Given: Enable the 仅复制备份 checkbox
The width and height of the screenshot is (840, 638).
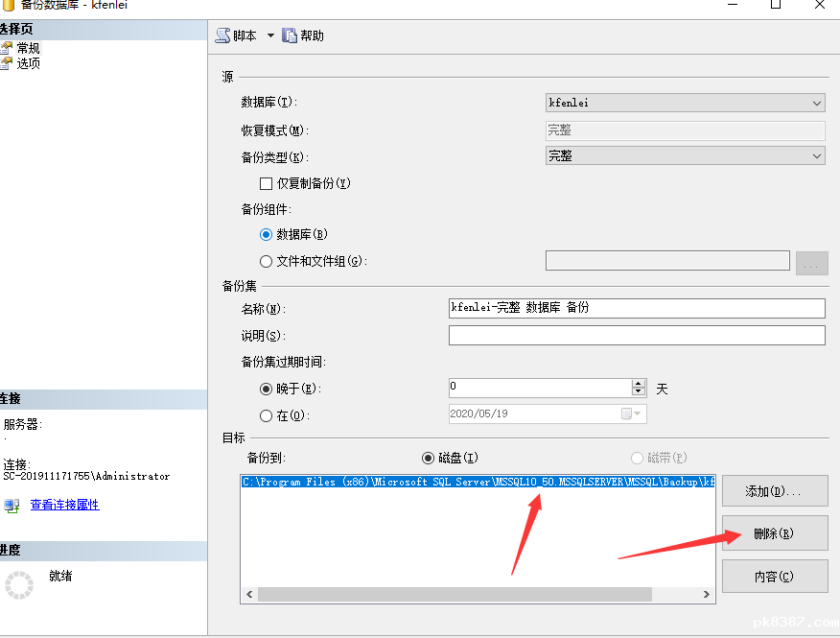Looking at the screenshot, I should point(267,183).
